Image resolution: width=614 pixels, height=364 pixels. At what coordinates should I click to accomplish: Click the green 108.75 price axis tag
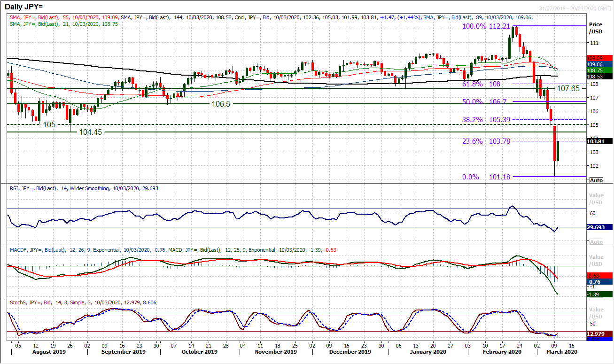pos(600,70)
